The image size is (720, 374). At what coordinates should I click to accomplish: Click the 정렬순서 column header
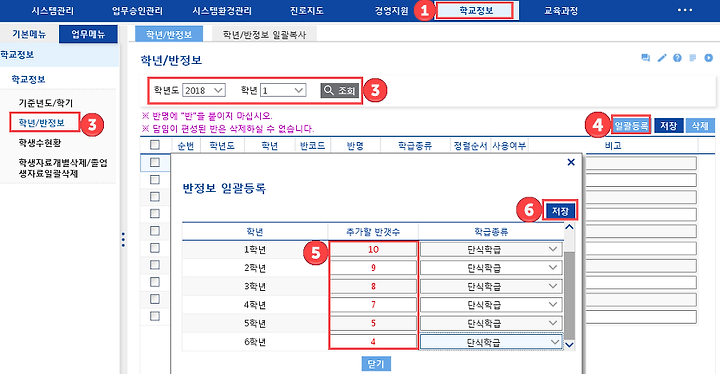(x=470, y=146)
